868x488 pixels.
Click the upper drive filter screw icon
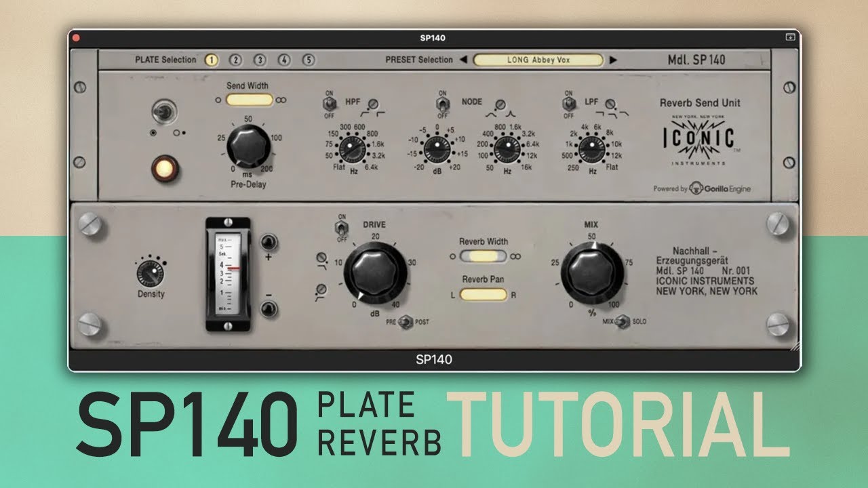(x=320, y=258)
